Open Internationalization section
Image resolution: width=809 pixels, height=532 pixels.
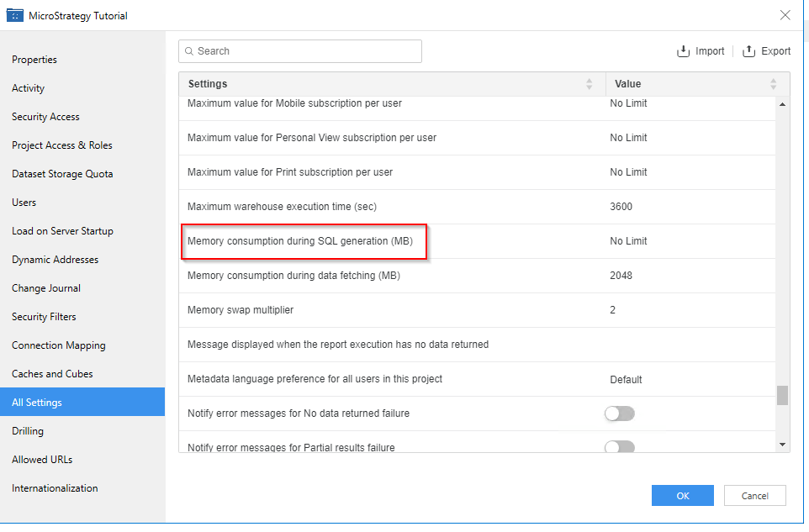coord(55,488)
